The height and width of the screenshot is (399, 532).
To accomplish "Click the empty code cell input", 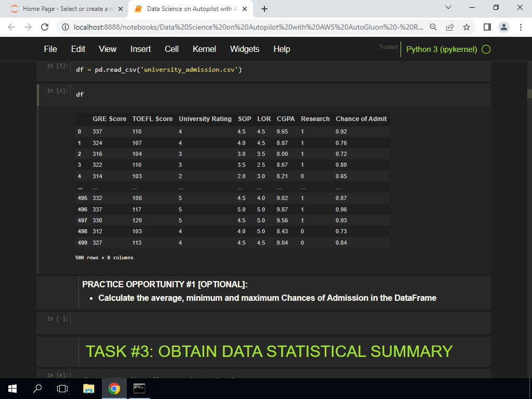I will tap(280, 320).
